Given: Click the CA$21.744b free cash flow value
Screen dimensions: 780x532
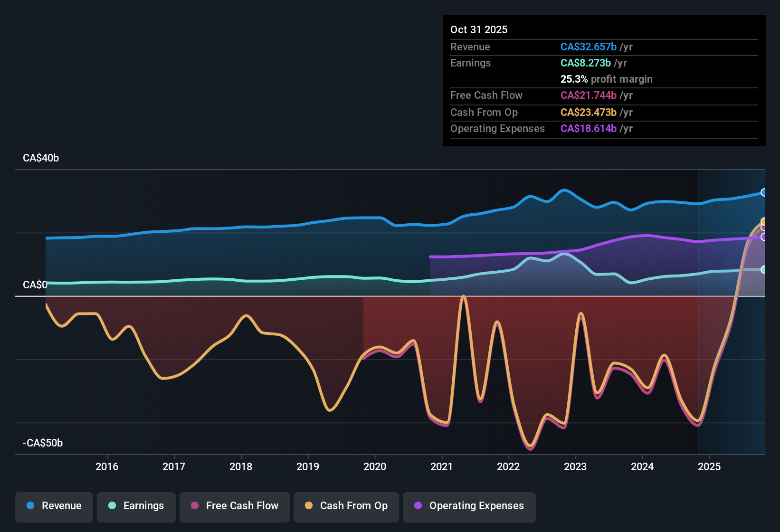Looking at the screenshot, I should click(x=589, y=95).
